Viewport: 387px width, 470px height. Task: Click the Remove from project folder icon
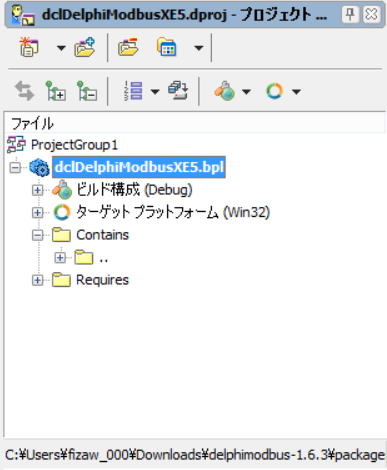[x=128, y=48]
